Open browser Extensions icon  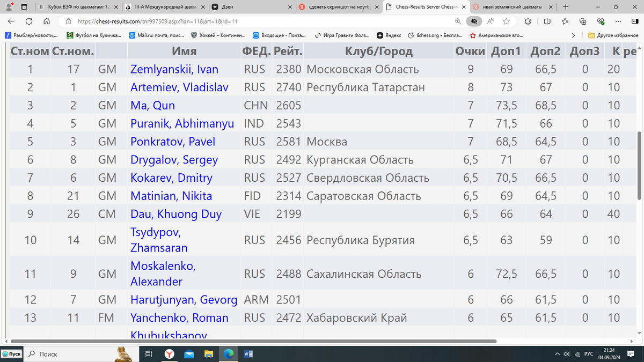pos(528,21)
